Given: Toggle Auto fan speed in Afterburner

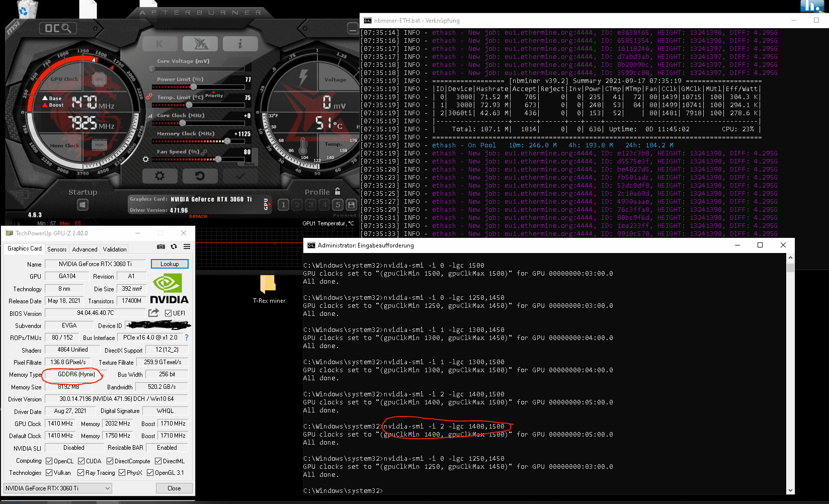Looking at the screenshot, I should pyautogui.click(x=250, y=164).
